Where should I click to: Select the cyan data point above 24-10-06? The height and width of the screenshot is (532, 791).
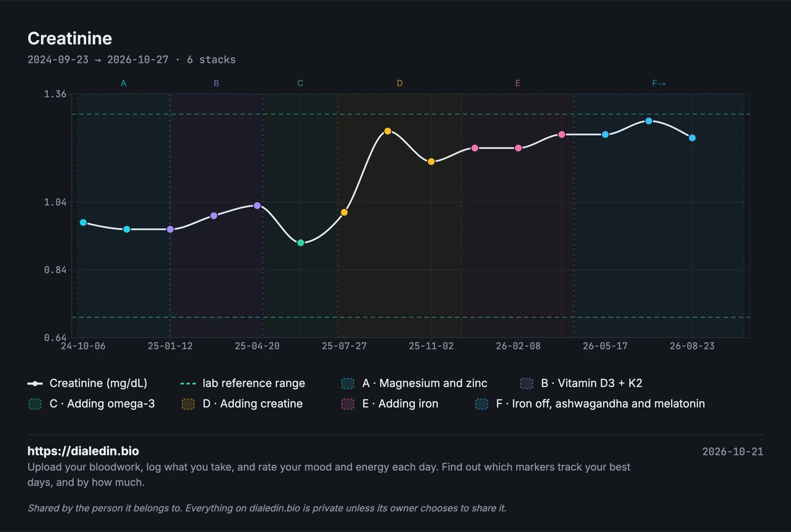(83, 222)
